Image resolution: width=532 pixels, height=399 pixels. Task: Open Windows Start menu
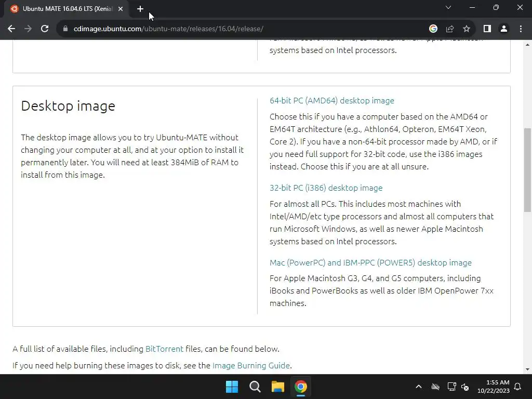click(x=232, y=387)
